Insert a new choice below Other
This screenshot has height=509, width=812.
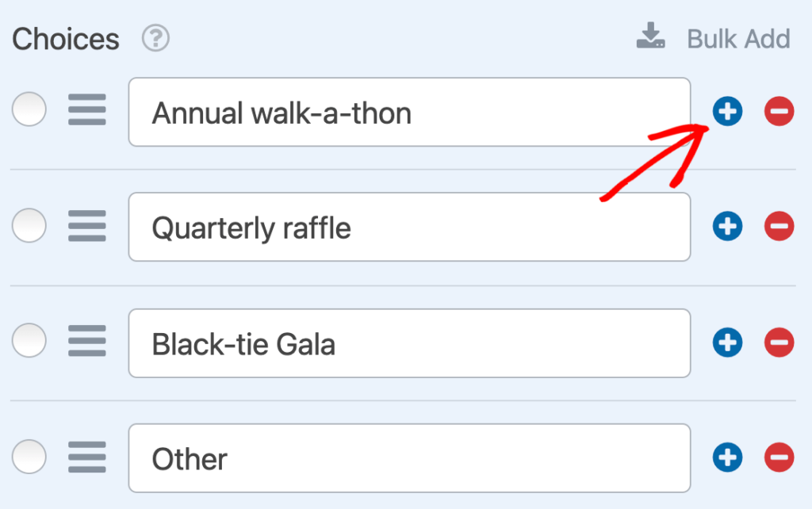click(x=727, y=457)
